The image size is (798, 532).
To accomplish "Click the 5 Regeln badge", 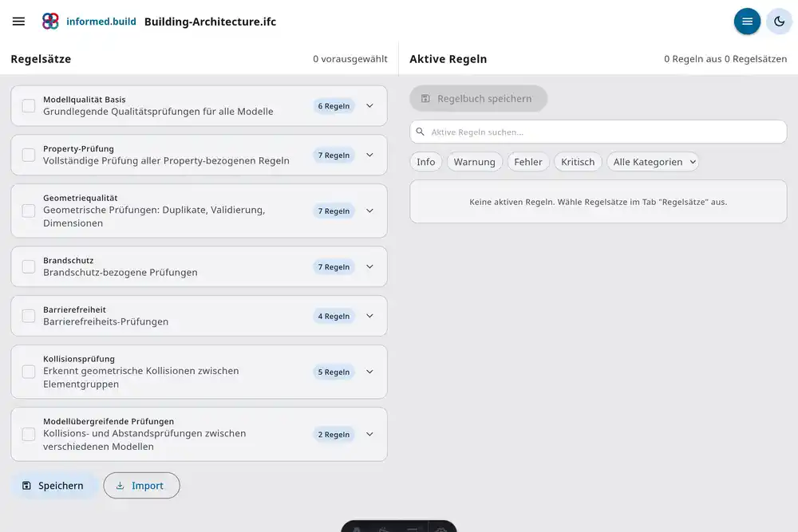I will [334, 372].
